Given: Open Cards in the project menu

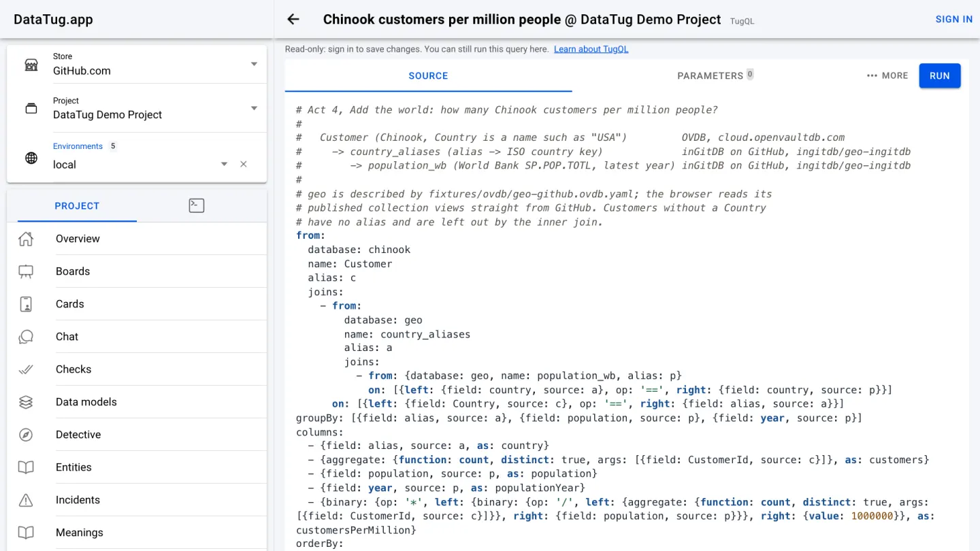Looking at the screenshot, I should coord(137,304).
